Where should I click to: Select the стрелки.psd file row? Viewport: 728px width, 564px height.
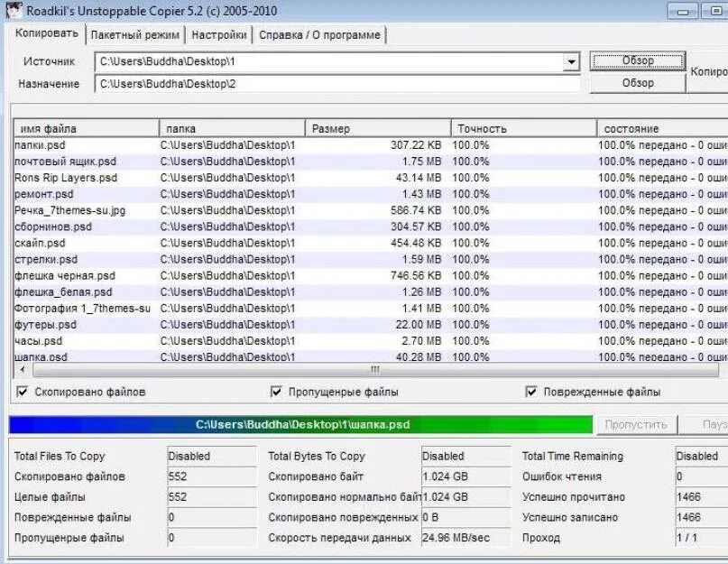click(x=371, y=259)
